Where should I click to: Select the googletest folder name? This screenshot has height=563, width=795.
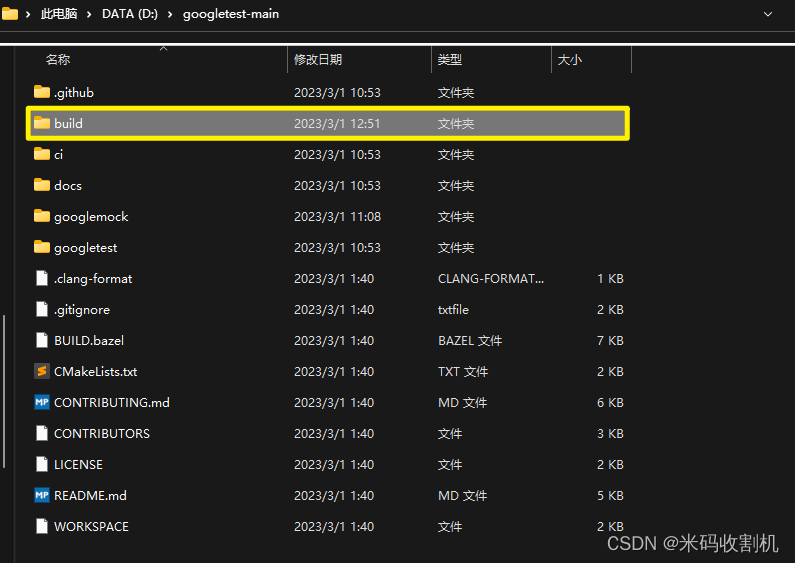pyautogui.click(x=86, y=248)
